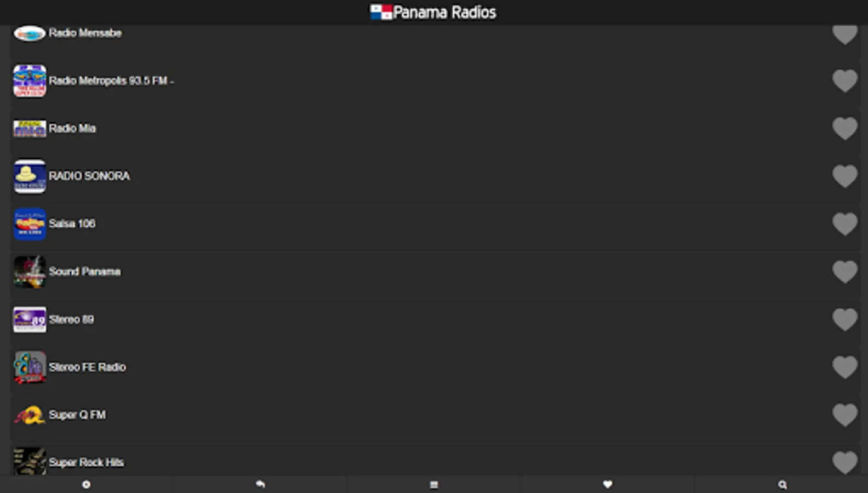The height and width of the screenshot is (493, 868).
Task: Select the Salsa 106 logo thumbnail
Action: pos(30,224)
